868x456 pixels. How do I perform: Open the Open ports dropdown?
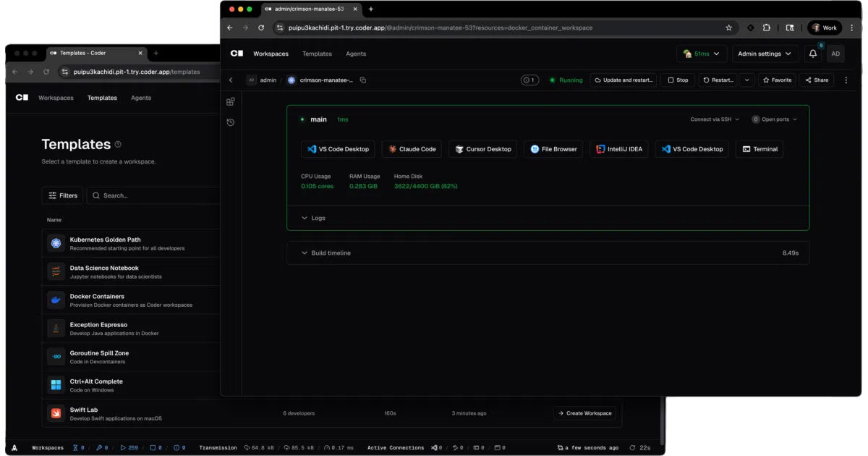tap(774, 119)
